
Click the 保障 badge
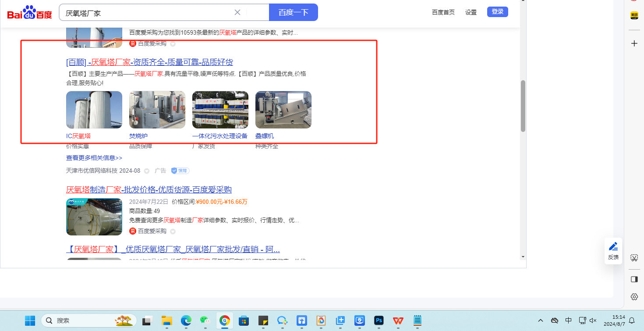coord(180,171)
